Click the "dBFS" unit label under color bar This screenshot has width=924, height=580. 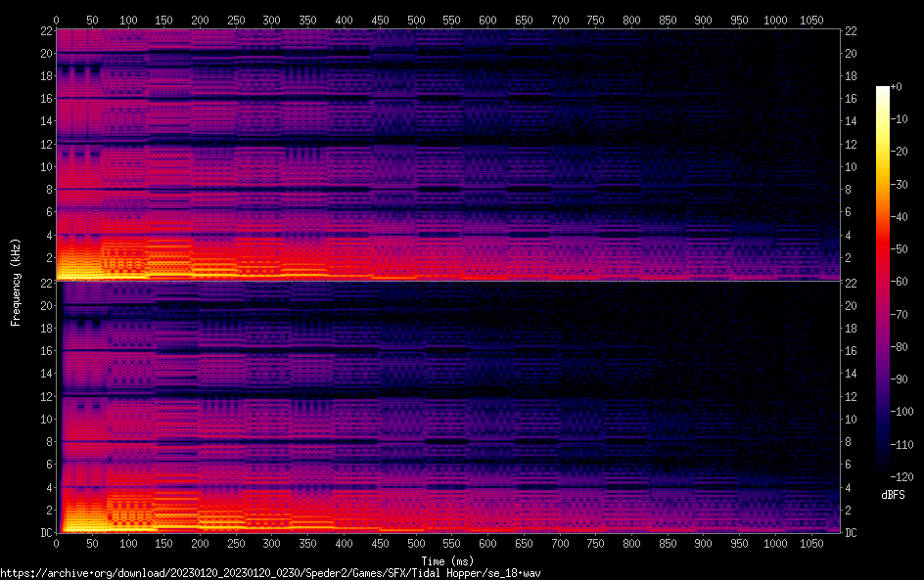(x=893, y=497)
